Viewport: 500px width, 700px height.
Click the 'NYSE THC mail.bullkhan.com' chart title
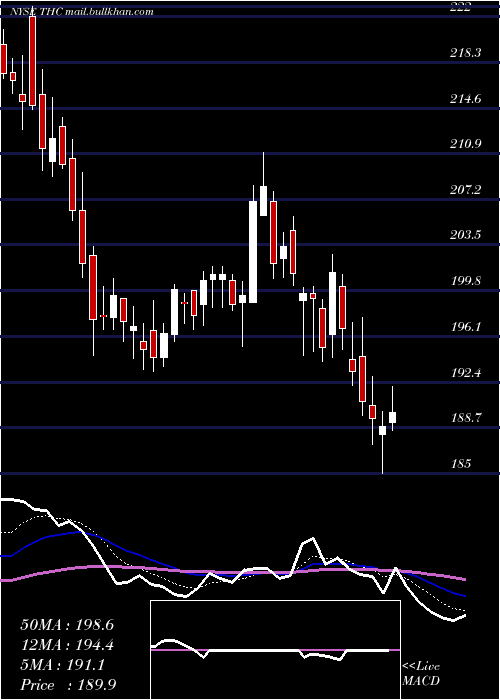pyautogui.click(x=82, y=12)
